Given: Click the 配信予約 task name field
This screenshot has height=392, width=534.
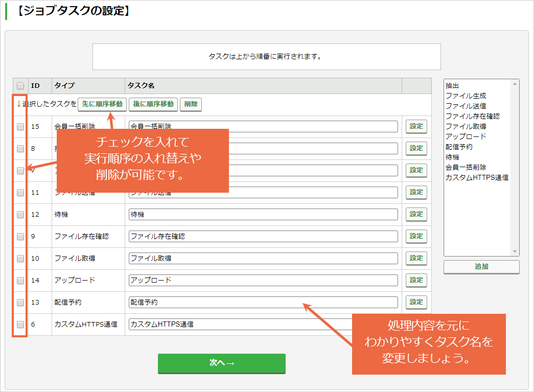Looking at the screenshot, I should (263, 303).
